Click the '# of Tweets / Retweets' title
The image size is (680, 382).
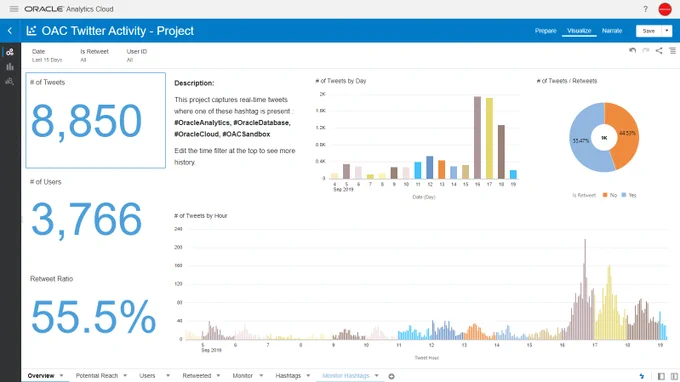point(567,81)
